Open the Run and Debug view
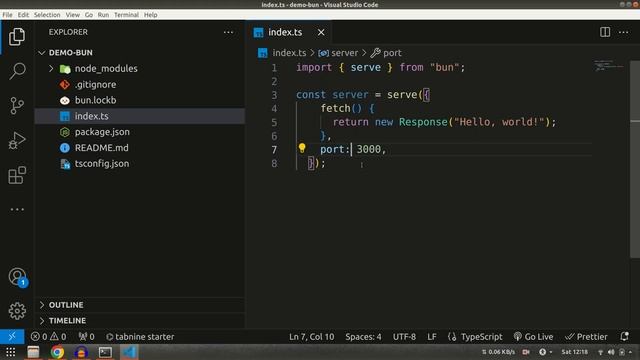 pos(17,140)
